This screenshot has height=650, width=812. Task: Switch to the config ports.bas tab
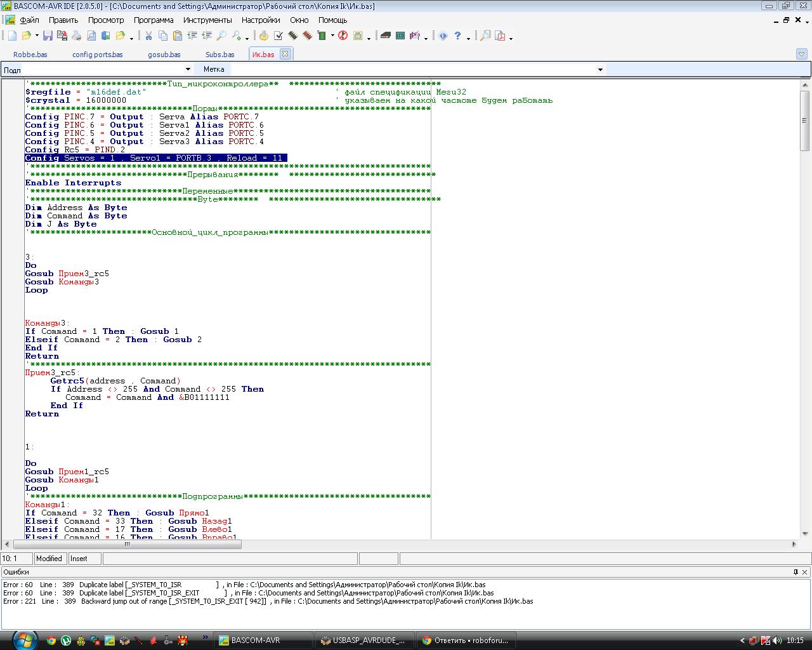97,55
